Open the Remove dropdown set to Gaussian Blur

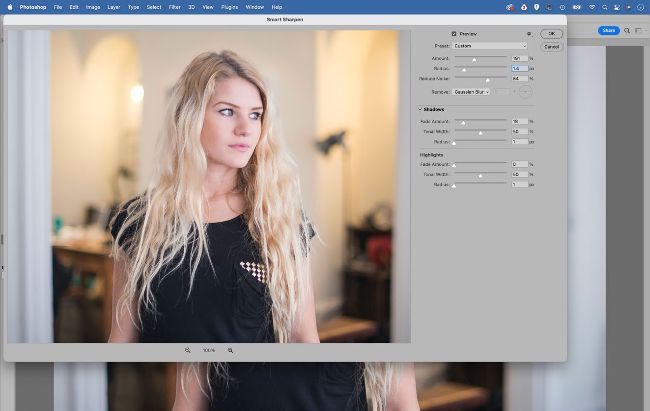tap(468, 92)
